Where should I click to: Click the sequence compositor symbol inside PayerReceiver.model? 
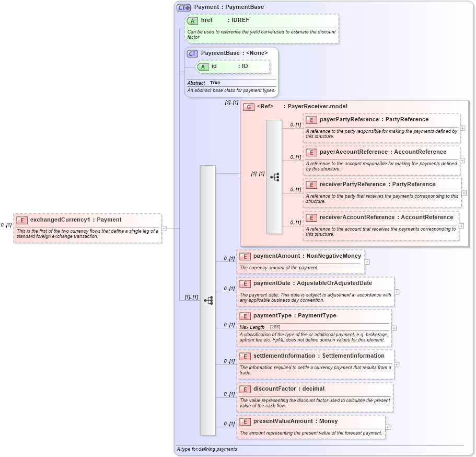(275, 177)
